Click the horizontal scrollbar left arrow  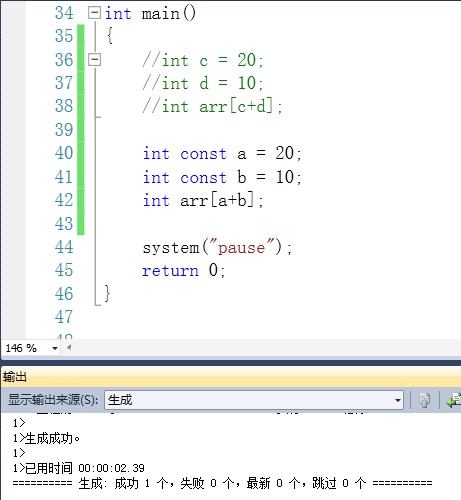tap(69, 348)
